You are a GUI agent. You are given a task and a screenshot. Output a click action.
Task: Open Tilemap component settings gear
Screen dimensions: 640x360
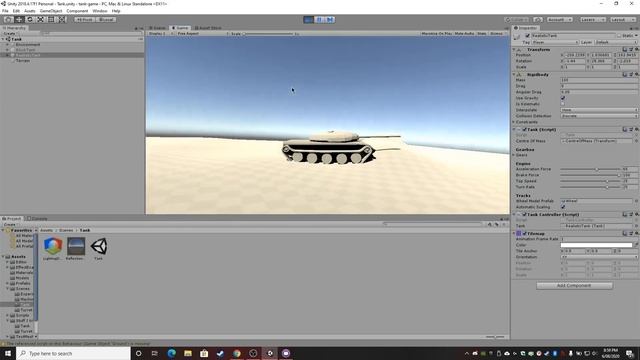[636, 233]
